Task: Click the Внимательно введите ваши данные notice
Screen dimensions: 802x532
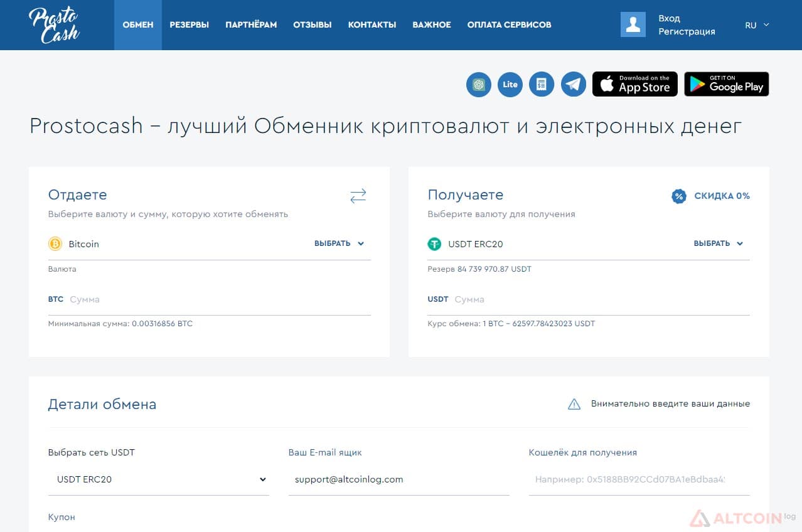Action: click(x=670, y=403)
